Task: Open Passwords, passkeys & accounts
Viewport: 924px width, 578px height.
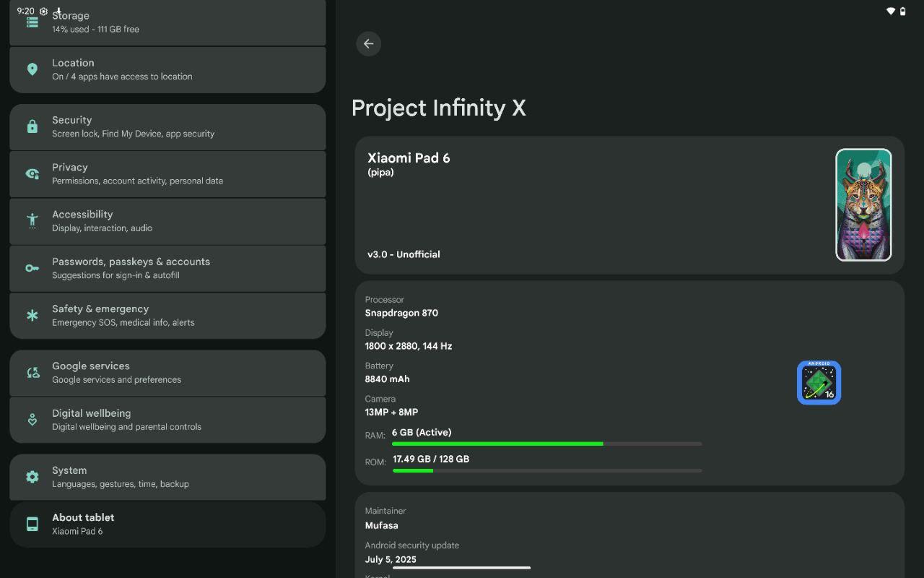Action: [167, 268]
